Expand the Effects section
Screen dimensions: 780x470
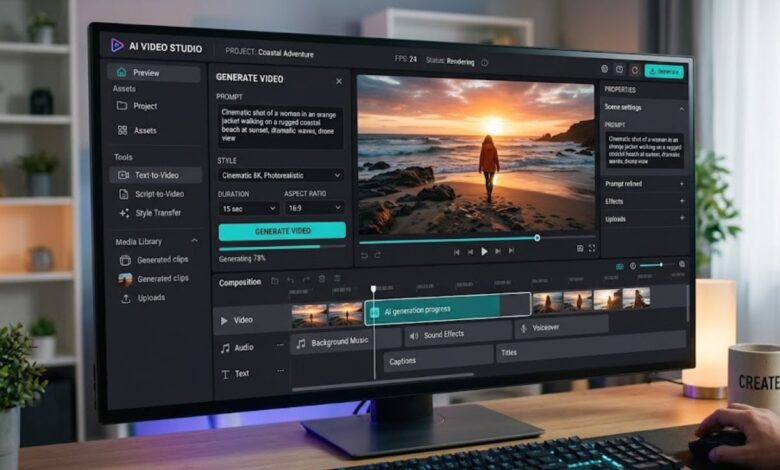[645, 201]
